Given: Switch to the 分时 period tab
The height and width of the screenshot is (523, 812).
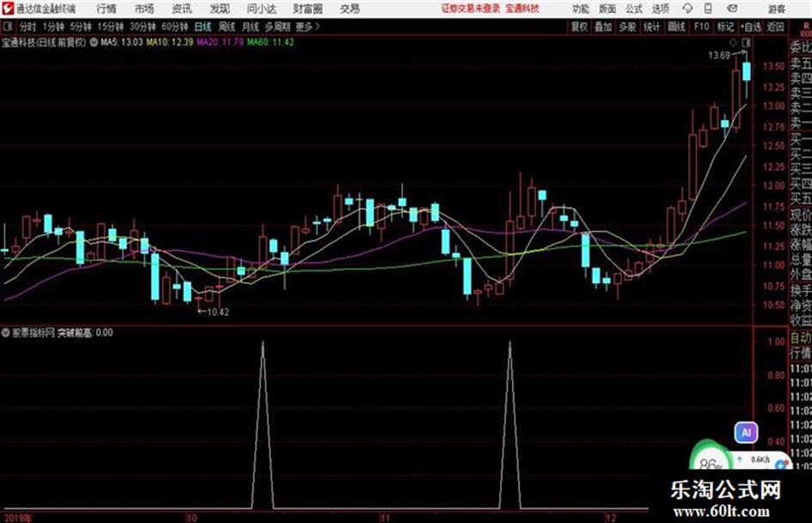Looking at the screenshot, I should 28,27.
